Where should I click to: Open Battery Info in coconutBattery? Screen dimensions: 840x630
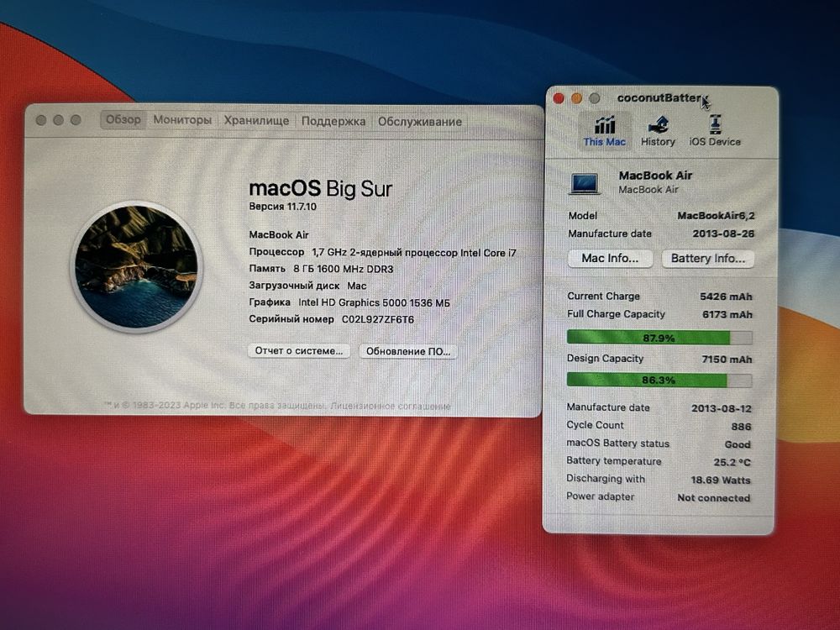coord(707,258)
